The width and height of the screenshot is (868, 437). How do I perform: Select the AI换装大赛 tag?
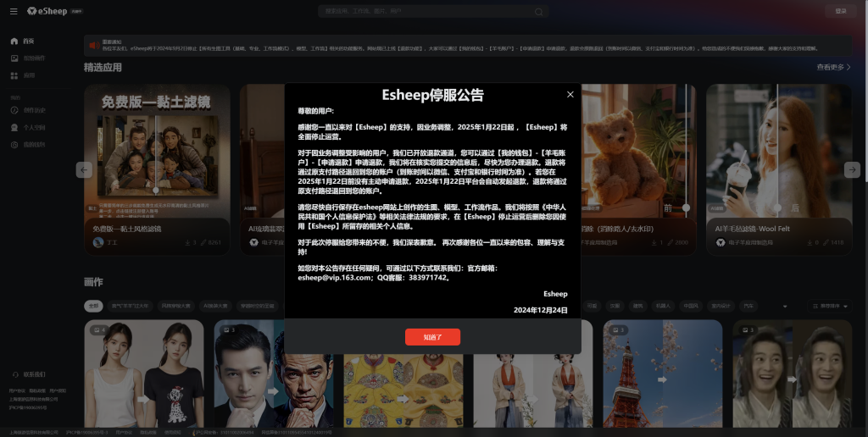(215, 306)
